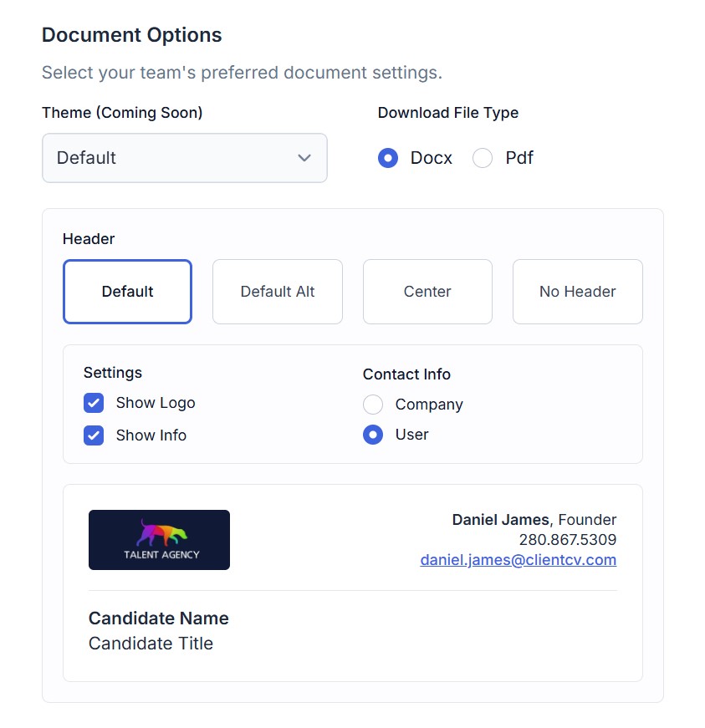705x728 pixels.
Task: Choose the Center header layout
Action: coord(427,292)
